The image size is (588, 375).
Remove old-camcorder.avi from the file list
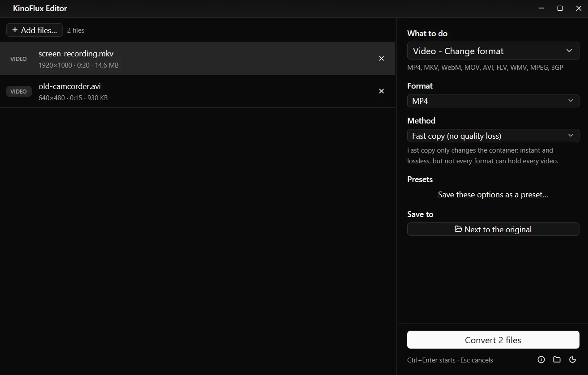pyautogui.click(x=381, y=91)
